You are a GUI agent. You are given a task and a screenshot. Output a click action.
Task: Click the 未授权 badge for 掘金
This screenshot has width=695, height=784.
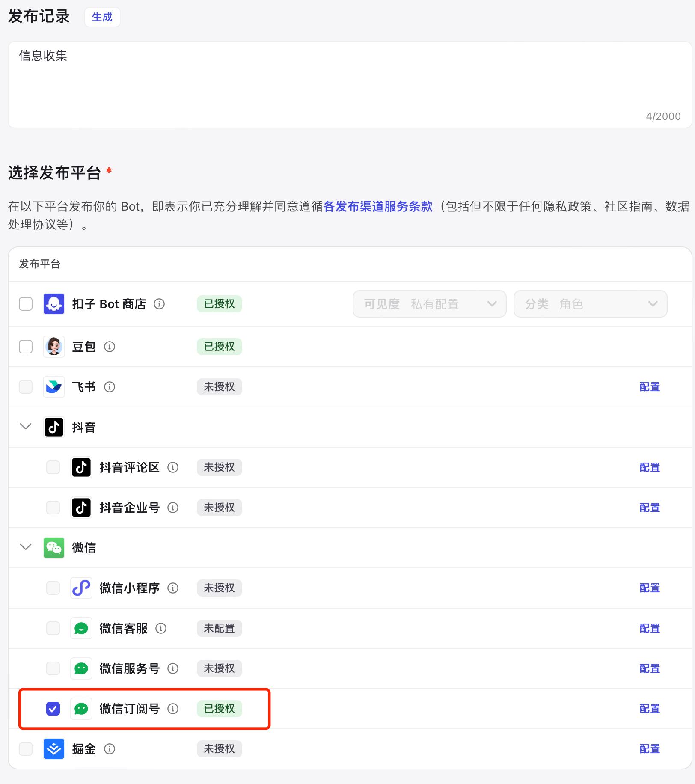click(x=220, y=749)
